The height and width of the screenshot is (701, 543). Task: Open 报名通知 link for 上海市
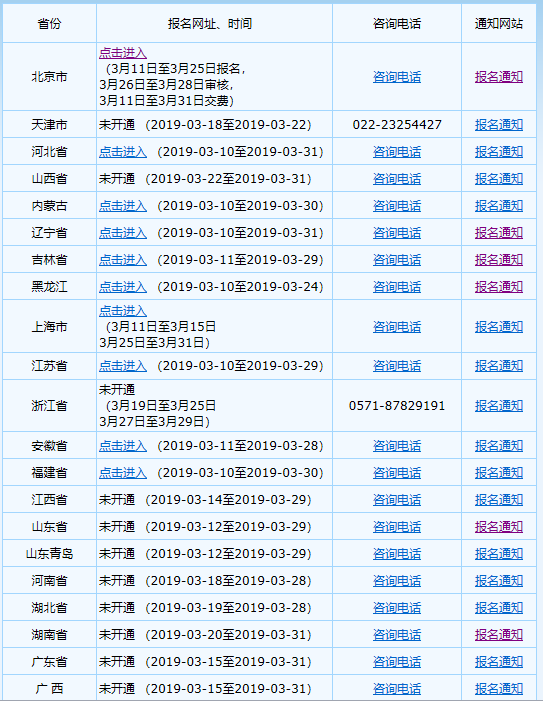[499, 327]
